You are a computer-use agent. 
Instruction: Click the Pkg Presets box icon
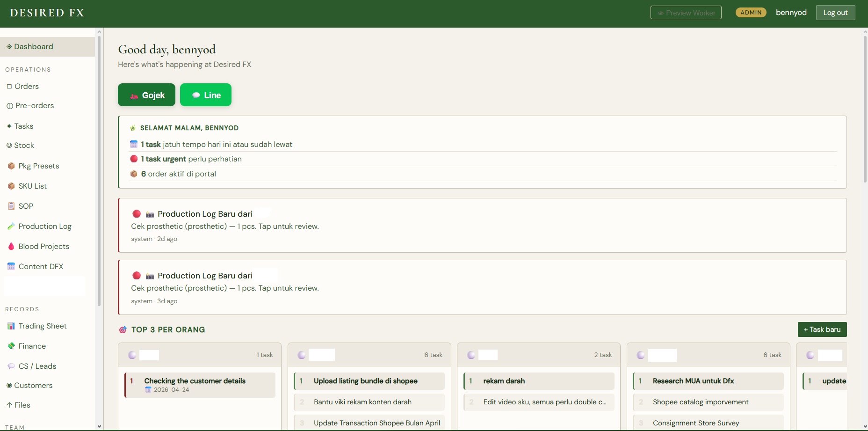pyautogui.click(x=11, y=166)
